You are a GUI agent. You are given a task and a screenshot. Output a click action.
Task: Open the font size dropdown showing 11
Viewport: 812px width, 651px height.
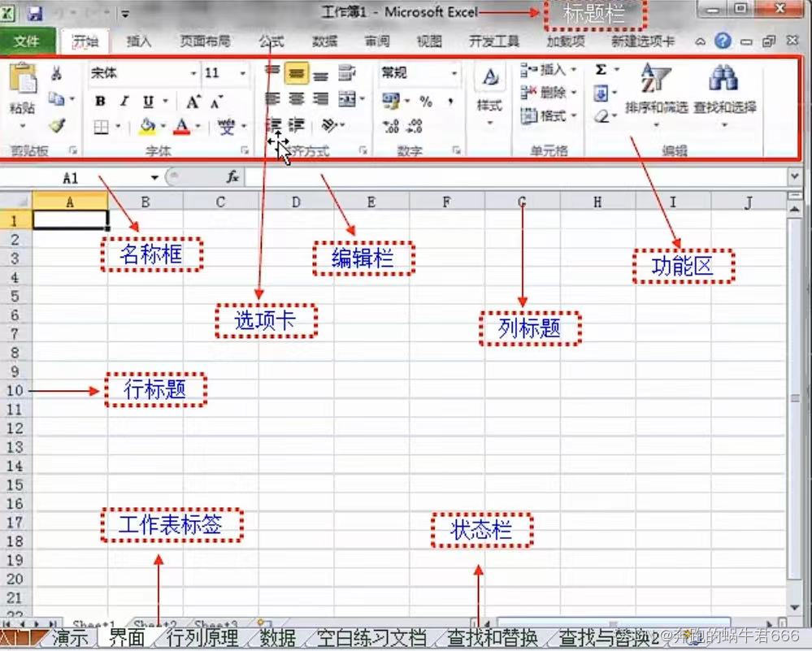tap(242, 73)
